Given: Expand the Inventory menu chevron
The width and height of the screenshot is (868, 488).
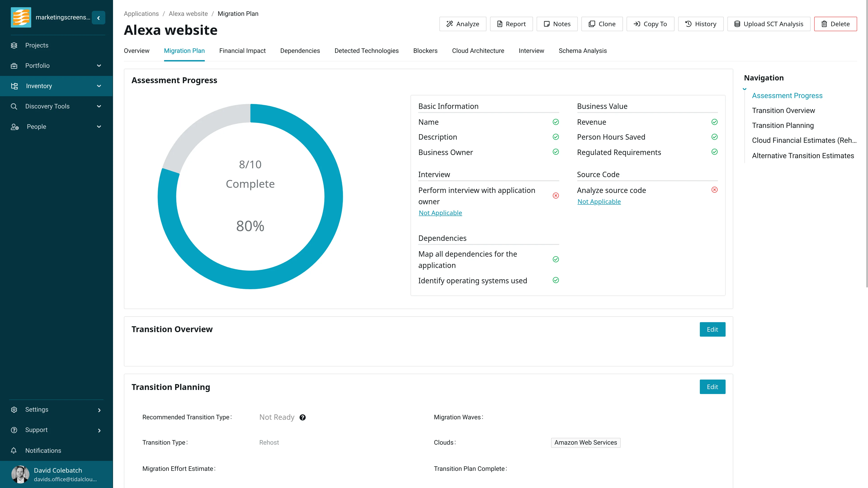Looking at the screenshot, I should (99, 86).
